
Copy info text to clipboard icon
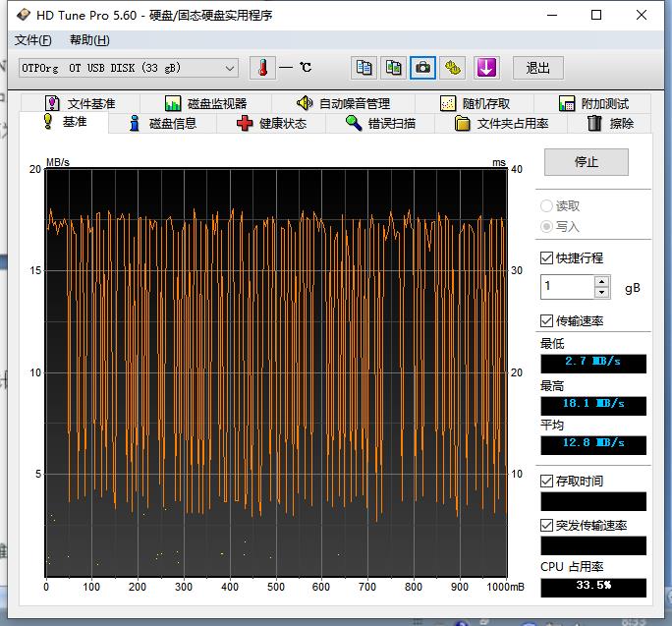(364, 68)
